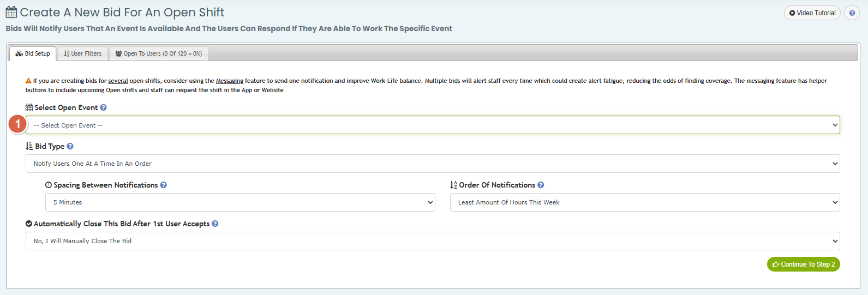Image resolution: width=868 pixels, height=295 pixels.
Task: Click calendar icon in the page title
Action: point(11,12)
